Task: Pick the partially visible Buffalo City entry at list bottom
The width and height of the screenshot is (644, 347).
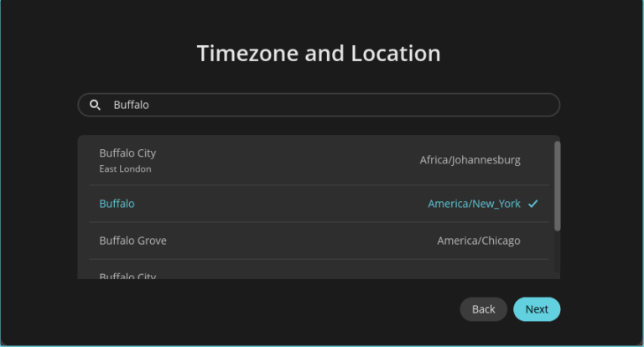Action: pos(127,275)
